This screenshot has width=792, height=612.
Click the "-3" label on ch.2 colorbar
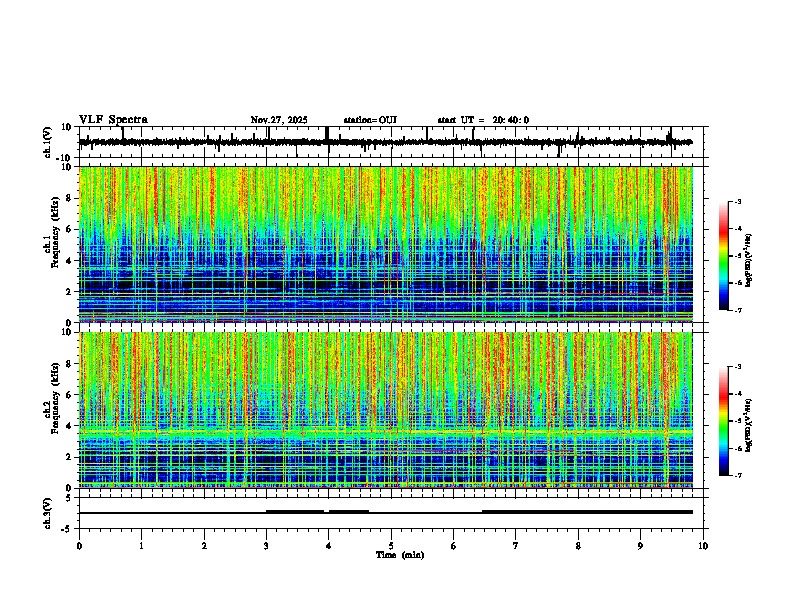[738, 367]
